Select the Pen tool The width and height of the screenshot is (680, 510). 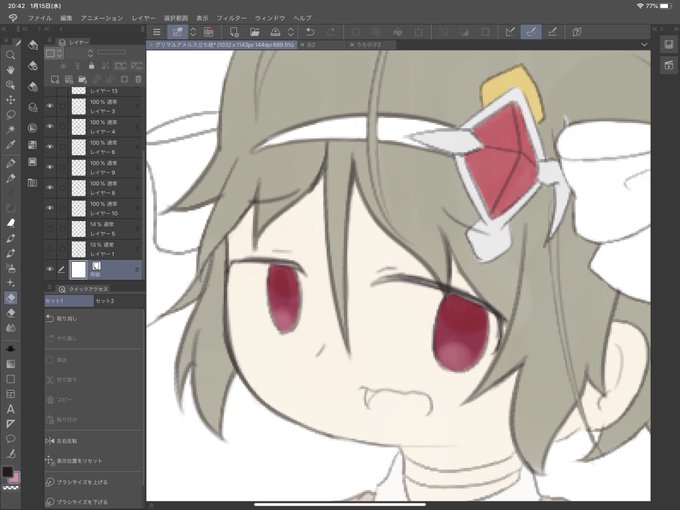[x=10, y=163]
